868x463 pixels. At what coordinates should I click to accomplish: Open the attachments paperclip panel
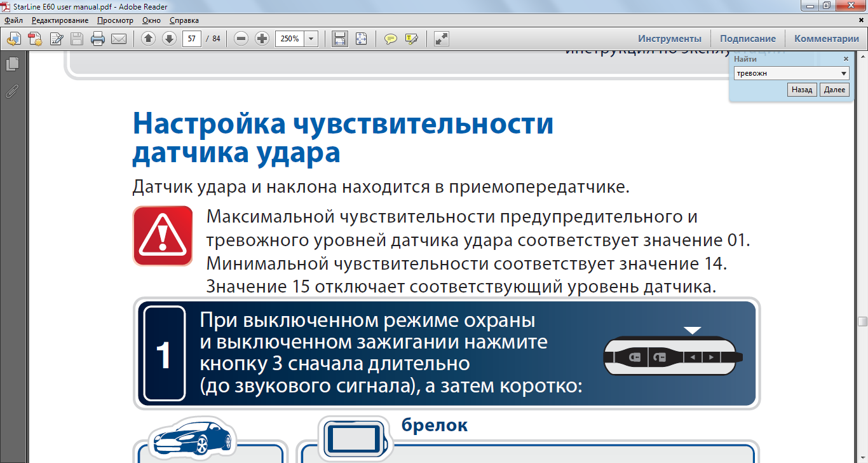click(x=12, y=91)
